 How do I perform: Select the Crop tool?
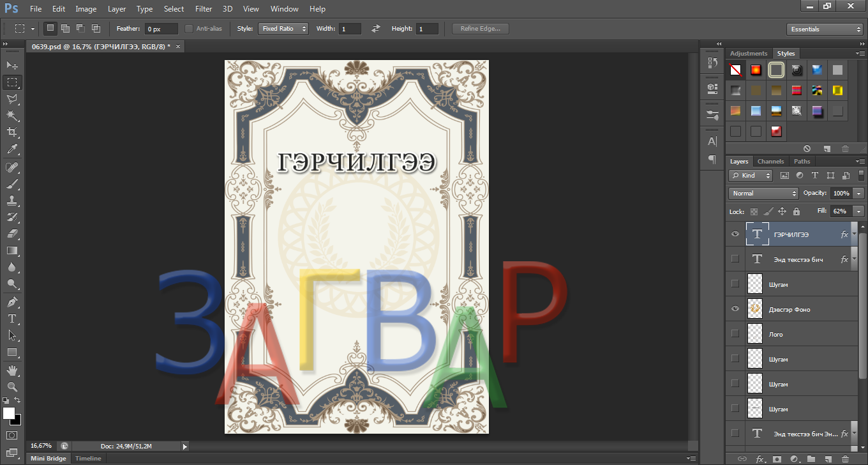click(12, 132)
